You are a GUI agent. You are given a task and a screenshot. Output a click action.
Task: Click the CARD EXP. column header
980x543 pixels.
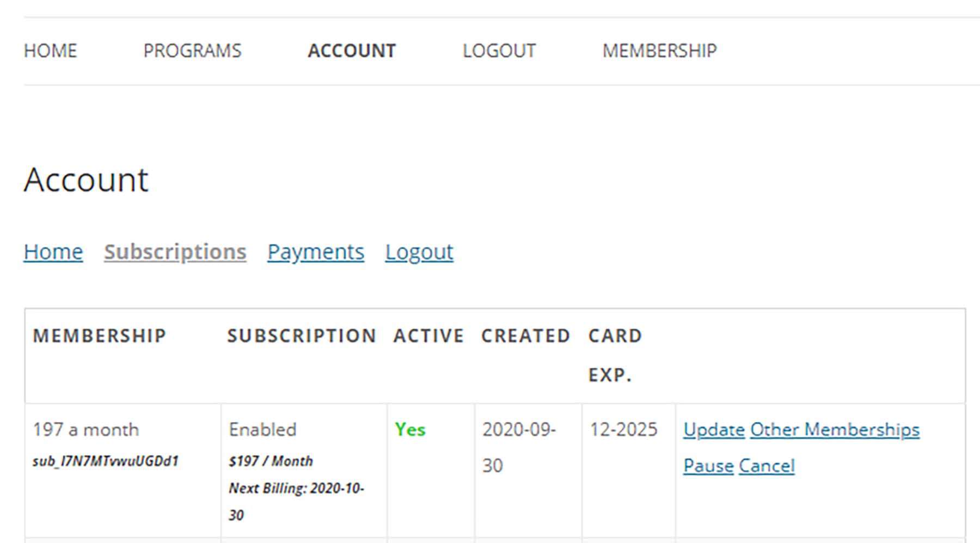tap(615, 355)
